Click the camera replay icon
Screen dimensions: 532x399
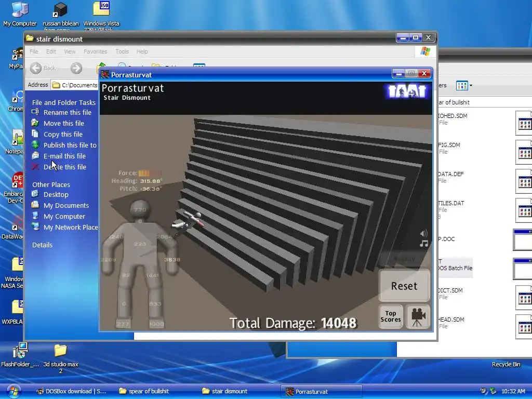pyautogui.click(x=418, y=316)
